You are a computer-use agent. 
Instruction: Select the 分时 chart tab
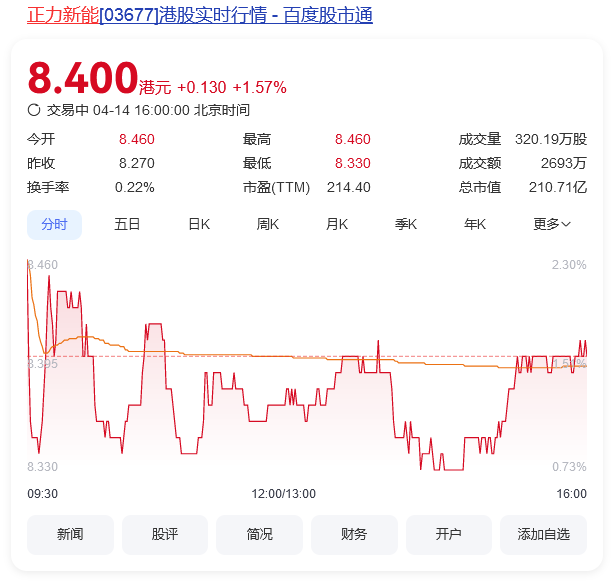pos(55,225)
